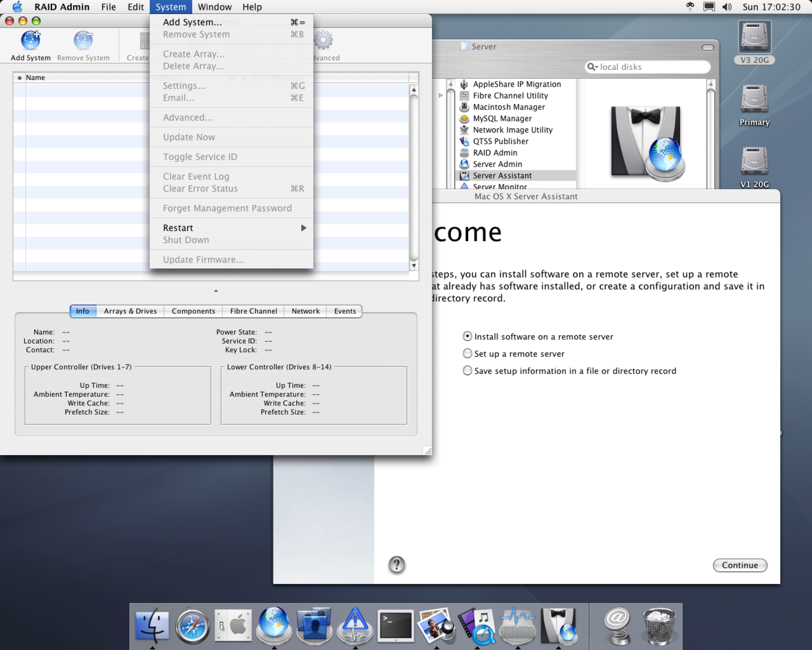Image resolution: width=812 pixels, height=650 pixels.
Task: Click the RAID Admin window resize grip
Action: 428,451
